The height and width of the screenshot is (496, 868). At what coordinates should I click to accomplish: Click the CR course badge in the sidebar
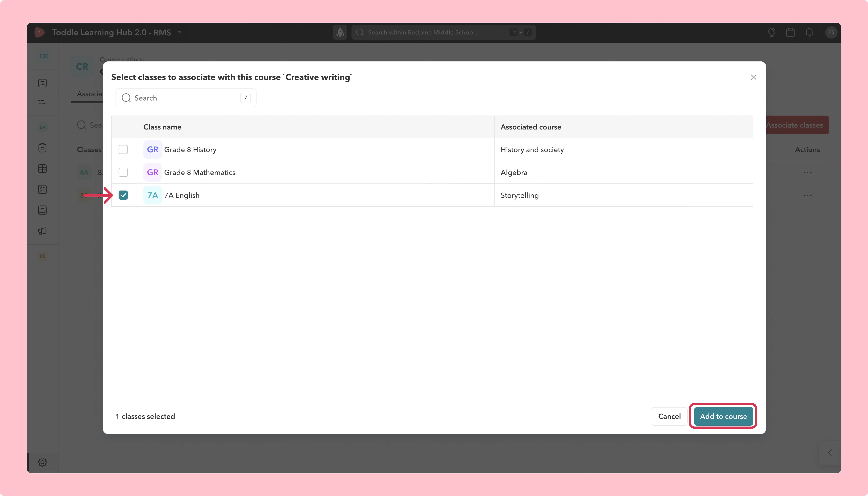point(44,56)
